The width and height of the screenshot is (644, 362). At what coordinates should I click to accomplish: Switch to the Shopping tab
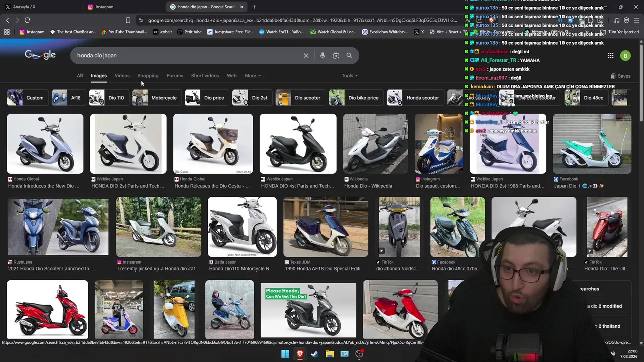pos(148,76)
